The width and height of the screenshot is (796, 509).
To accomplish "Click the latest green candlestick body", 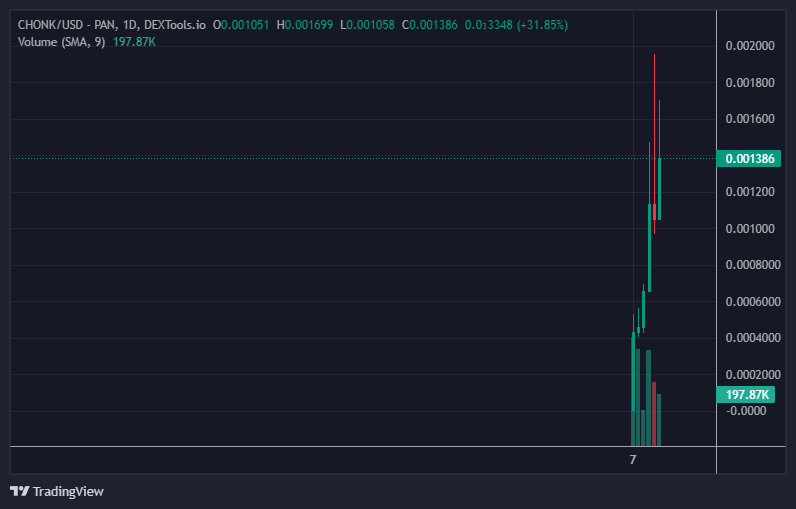I will click(x=659, y=189).
